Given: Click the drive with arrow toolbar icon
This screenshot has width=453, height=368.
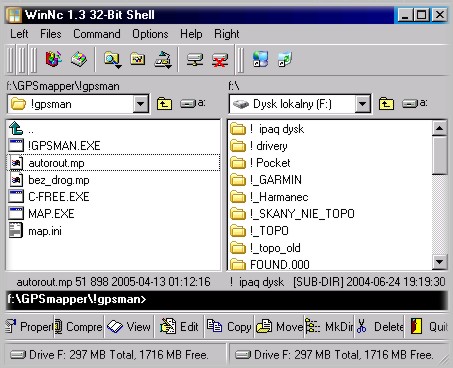Looking at the screenshot, I should click(163, 60).
